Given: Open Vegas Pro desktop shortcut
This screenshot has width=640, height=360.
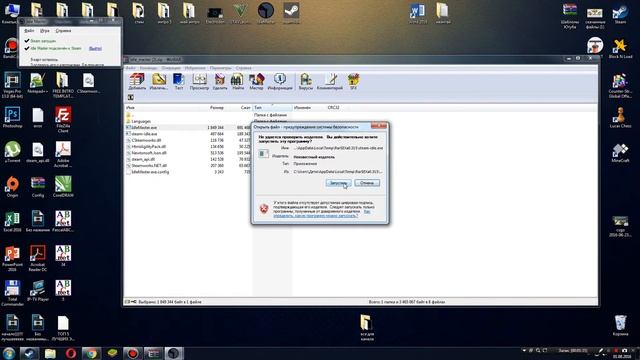Looking at the screenshot, I should coord(12,85).
